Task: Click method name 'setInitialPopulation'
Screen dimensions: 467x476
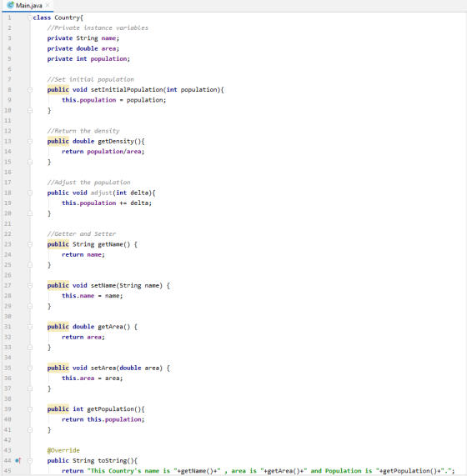Action: [127, 89]
